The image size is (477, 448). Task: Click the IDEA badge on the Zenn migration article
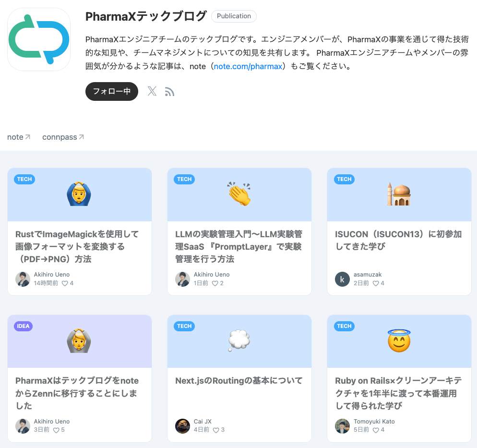click(x=23, y=326)
